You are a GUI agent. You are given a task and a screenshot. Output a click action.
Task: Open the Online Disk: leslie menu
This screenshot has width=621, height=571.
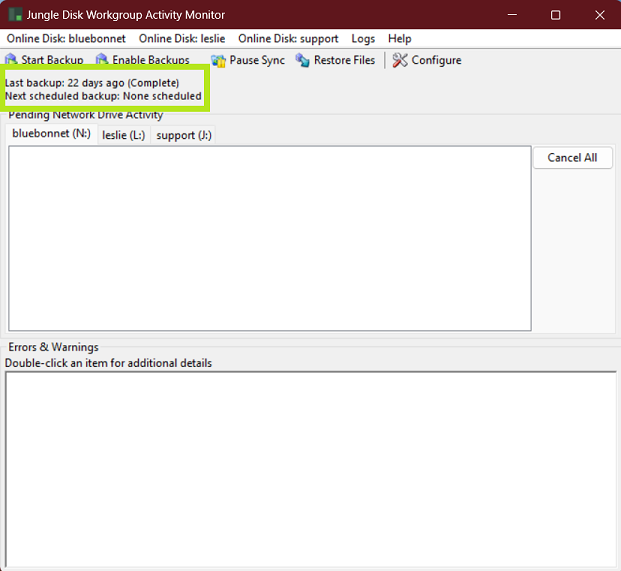click(182, 38)
